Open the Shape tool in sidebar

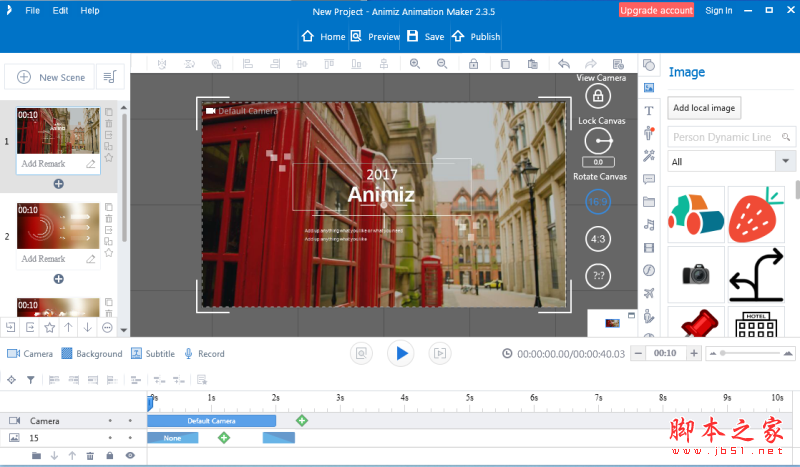tap(649, 65)
